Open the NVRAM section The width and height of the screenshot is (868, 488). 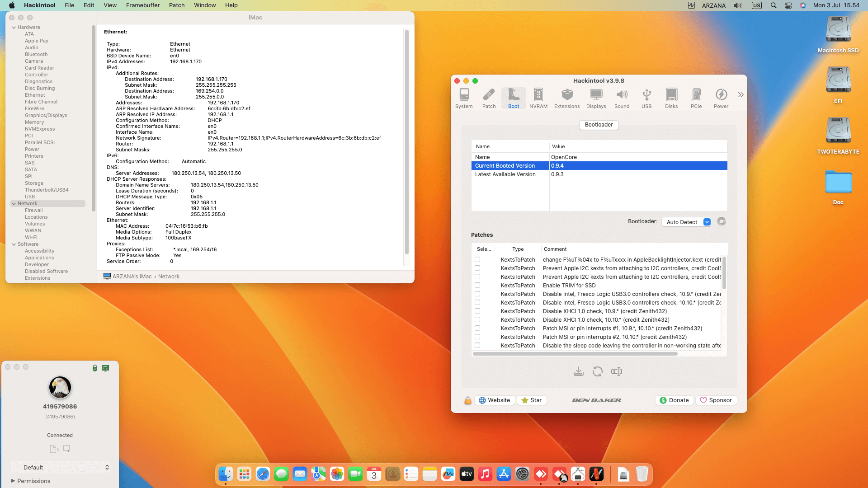pyautogui.click(x=538, y=98)
